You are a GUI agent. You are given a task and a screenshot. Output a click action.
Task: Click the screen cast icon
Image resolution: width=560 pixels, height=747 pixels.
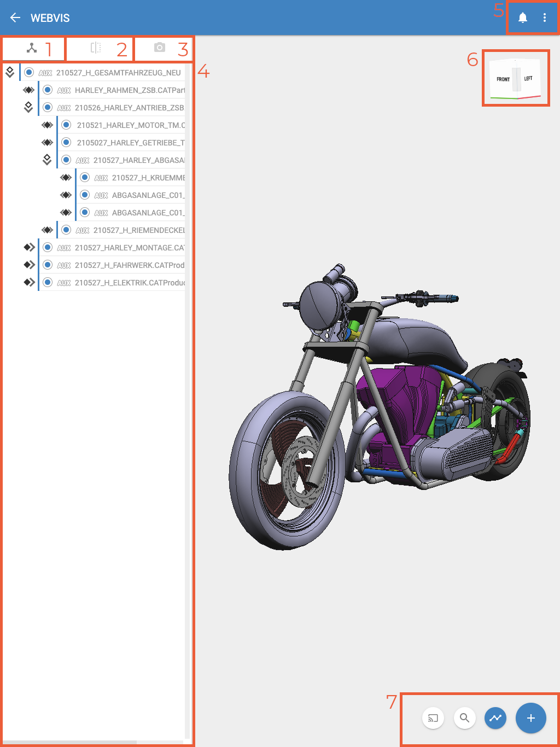click(x=433, y=718)
